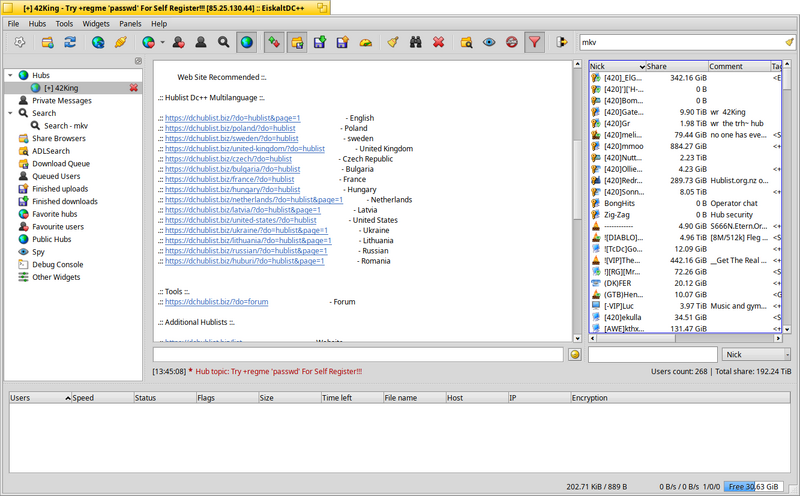The width and height of the screenshot is (800, 496).
Task: Click the red no-entry toolbar icon
Action: coord(512,42)
